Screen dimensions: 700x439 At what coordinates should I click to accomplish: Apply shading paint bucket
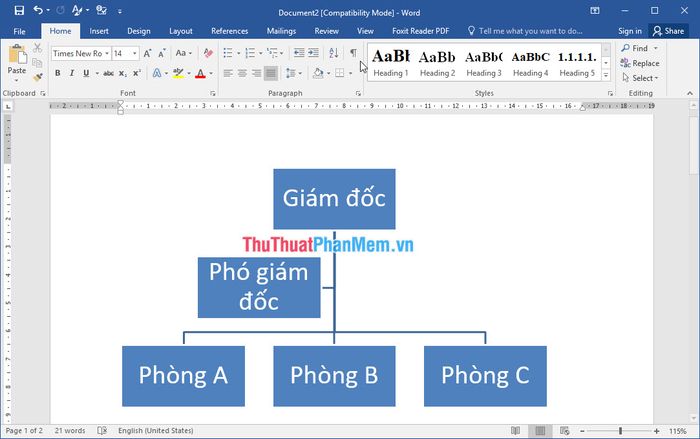pos(318,73)
